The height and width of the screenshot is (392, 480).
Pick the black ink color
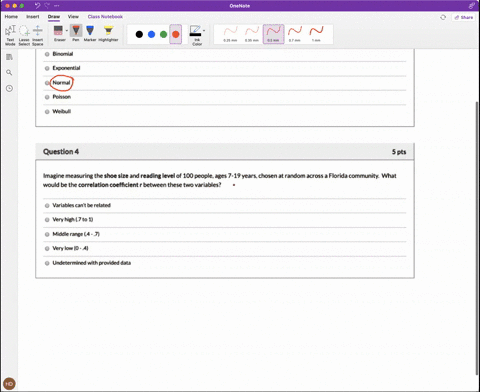(x=139, y=34)
